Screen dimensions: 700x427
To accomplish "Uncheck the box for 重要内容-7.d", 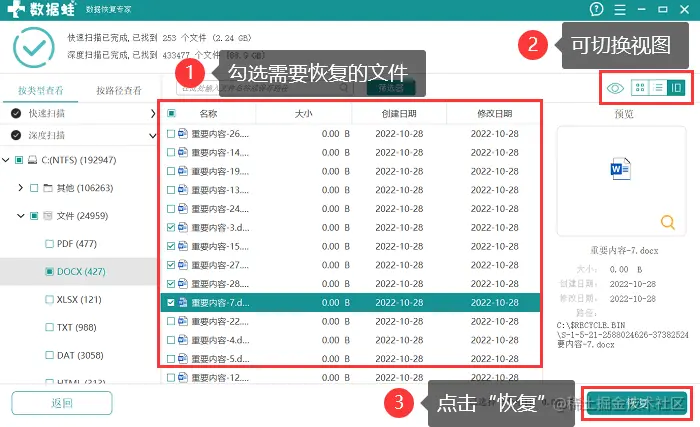I will point(171,302).
